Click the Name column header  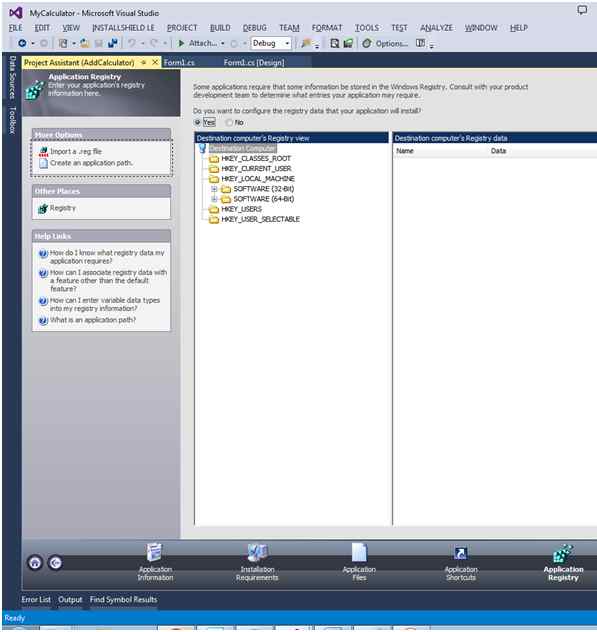[405, 151]
